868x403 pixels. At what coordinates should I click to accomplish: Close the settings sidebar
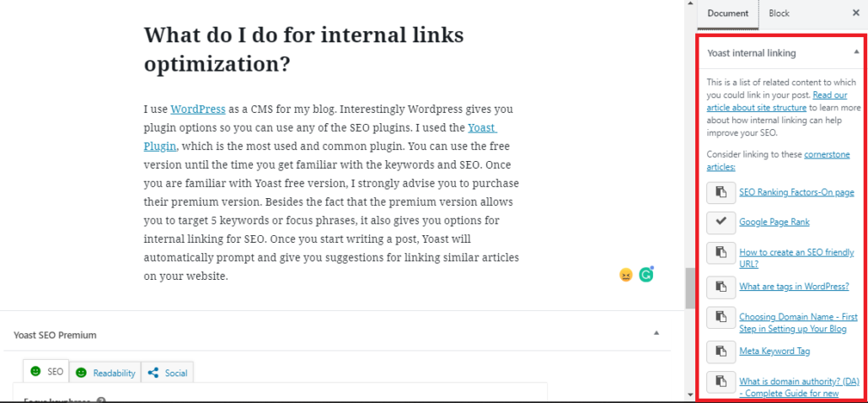[x=855, y=13]
